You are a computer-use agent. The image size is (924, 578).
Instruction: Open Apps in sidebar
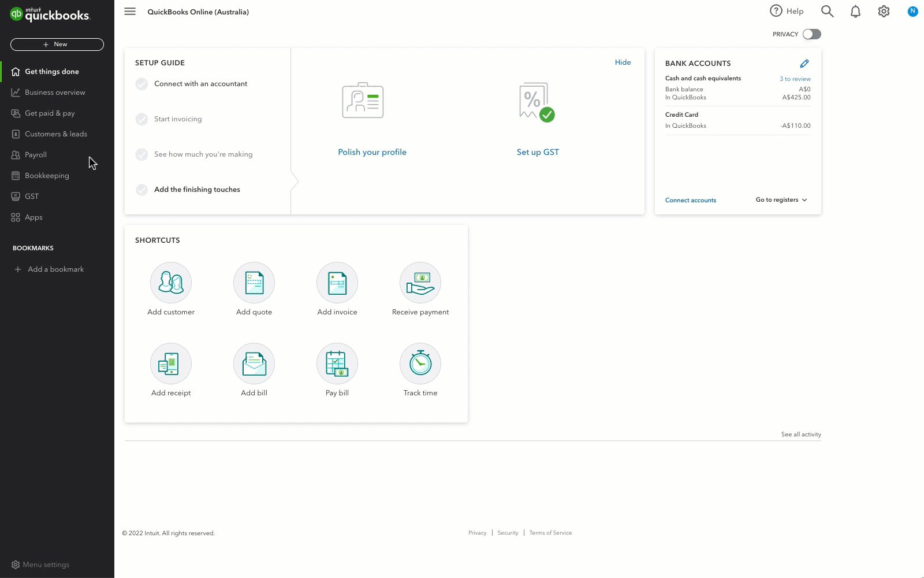(x=57, y=217)
